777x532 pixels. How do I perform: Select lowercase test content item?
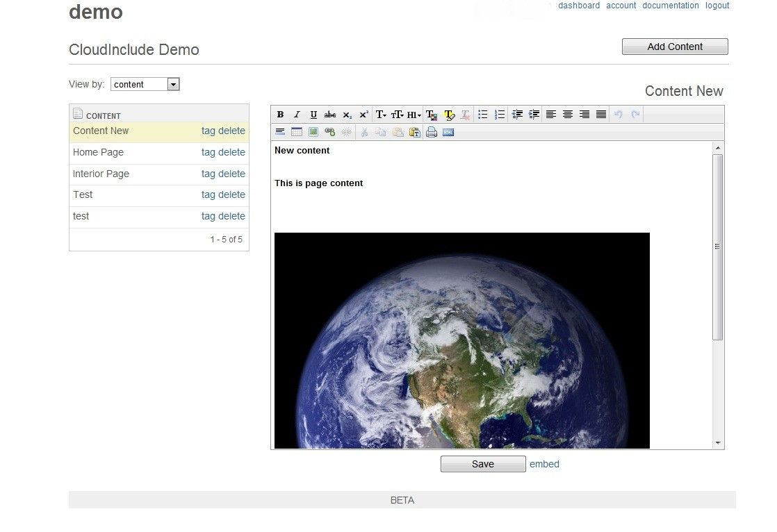point(81,217)
